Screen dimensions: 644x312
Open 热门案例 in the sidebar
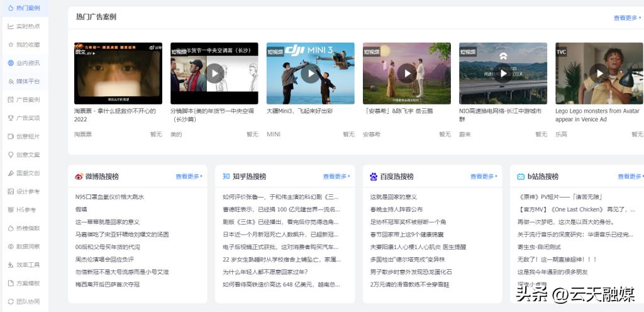click(x=25, y=8)
